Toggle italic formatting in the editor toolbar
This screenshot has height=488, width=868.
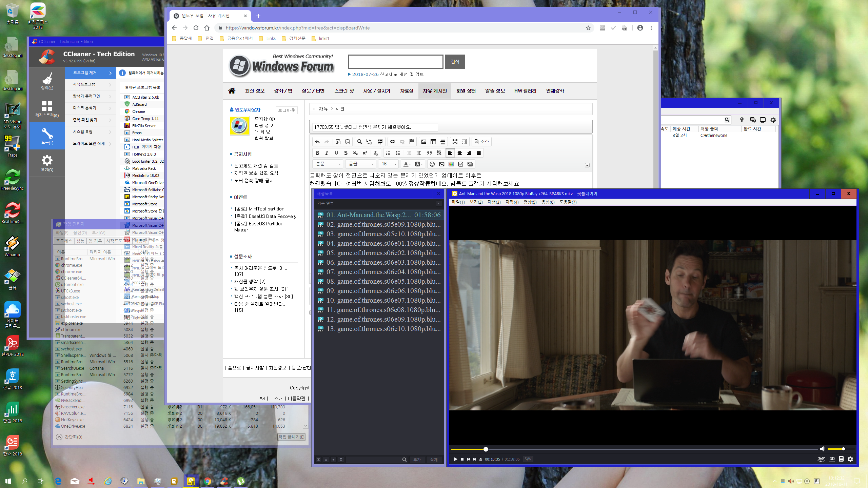click(327, 153)
